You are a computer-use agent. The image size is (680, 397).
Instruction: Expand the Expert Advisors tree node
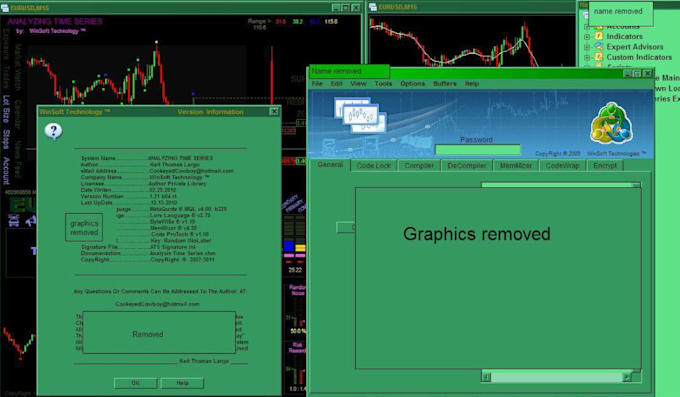click(587, 47)
